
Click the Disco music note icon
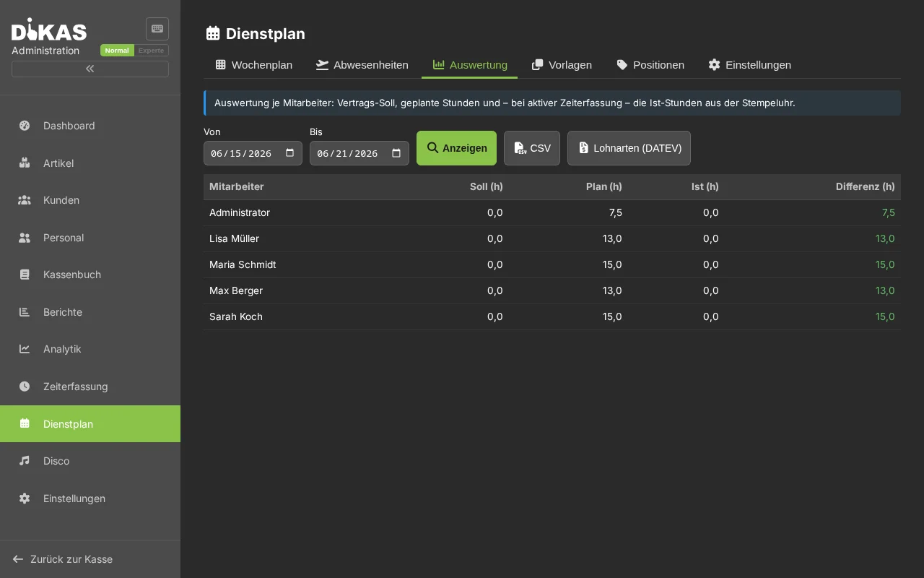(x=25, y=461)
